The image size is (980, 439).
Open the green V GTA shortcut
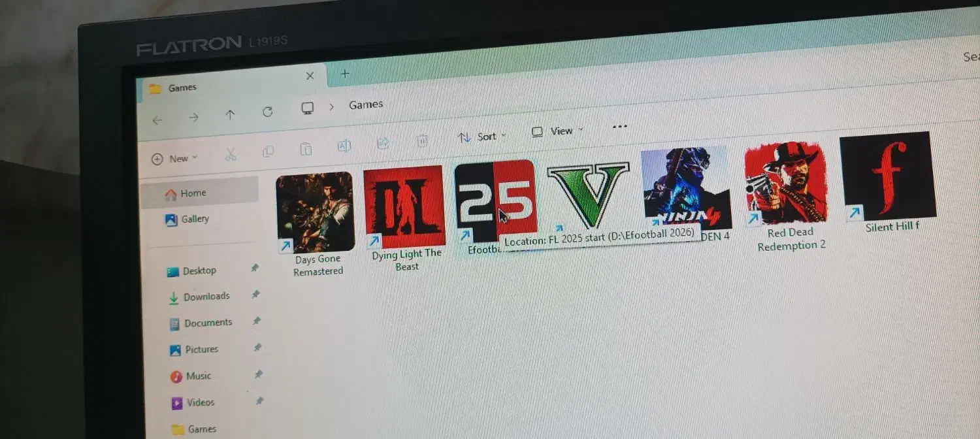(x=588, y=195)
